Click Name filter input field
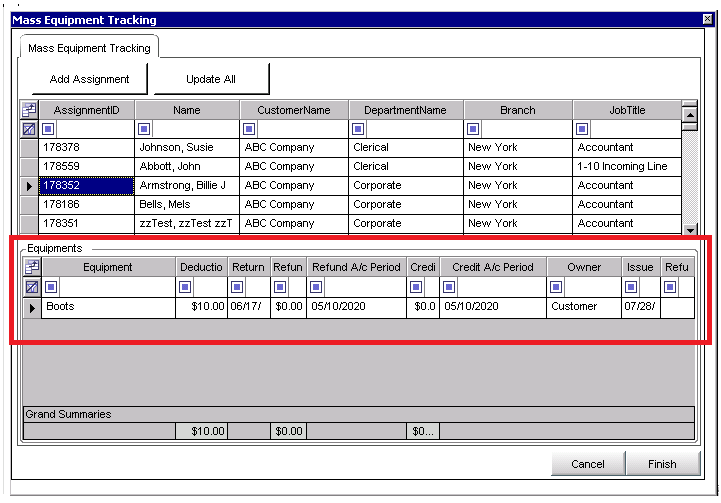The width and height of the screenshot is (721, 503). coord(195,129)
